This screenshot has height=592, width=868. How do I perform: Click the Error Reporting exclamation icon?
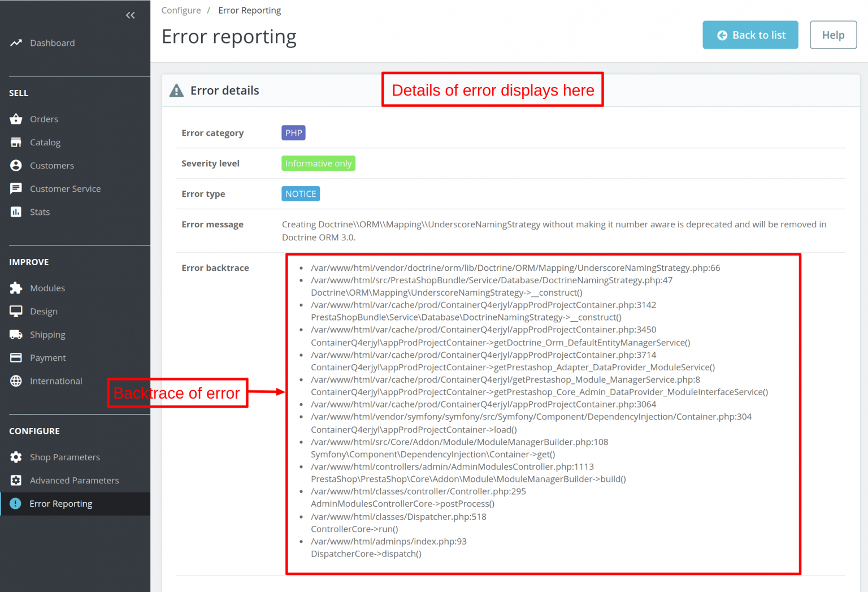coord(16,503)
